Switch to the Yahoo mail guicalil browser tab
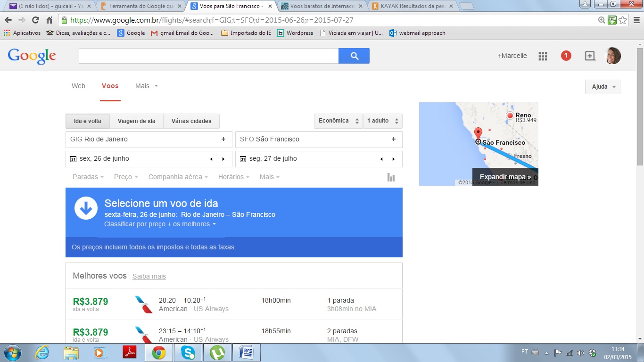 [x=50, y=6]
